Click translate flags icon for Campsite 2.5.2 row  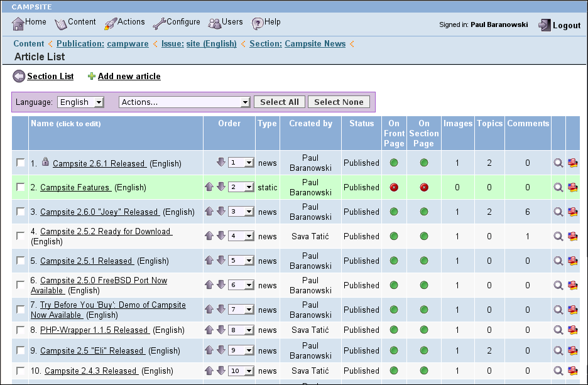[573, 236]
